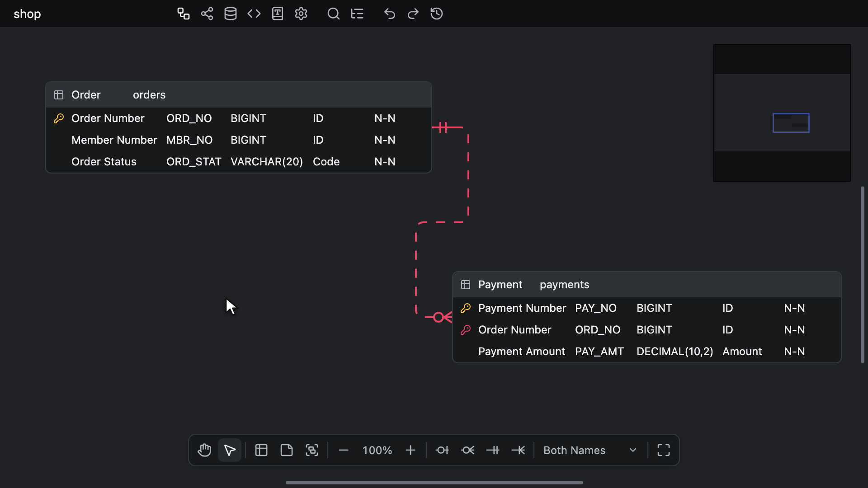Click the undo arrow
This screenshot has height=488, width=868.
(x=390, y=14)
